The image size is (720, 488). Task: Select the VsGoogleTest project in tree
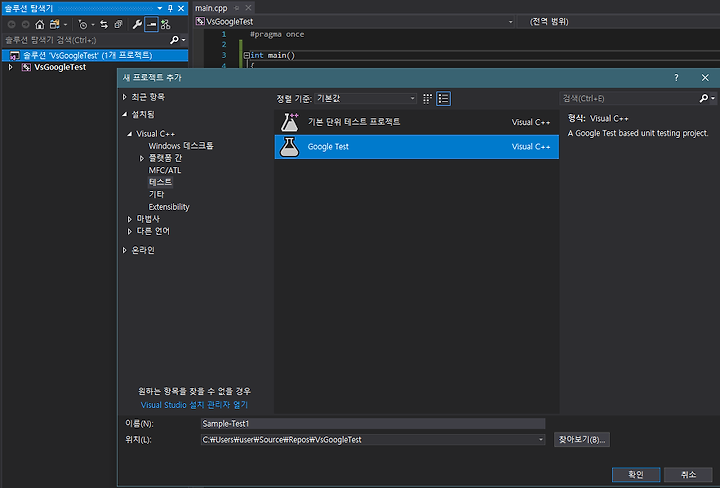pos(60,67)
